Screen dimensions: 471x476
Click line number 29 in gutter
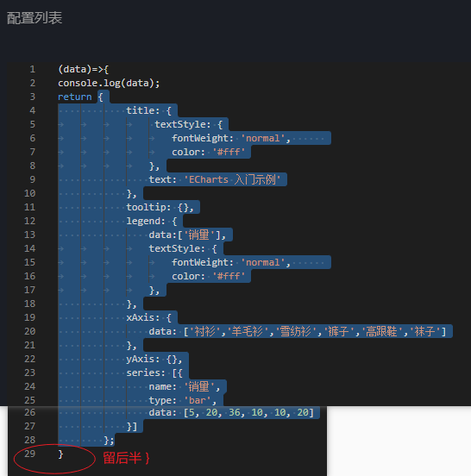coord(29,454)
